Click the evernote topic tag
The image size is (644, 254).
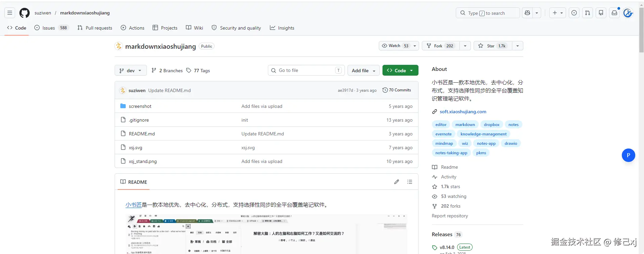point(443,134)
